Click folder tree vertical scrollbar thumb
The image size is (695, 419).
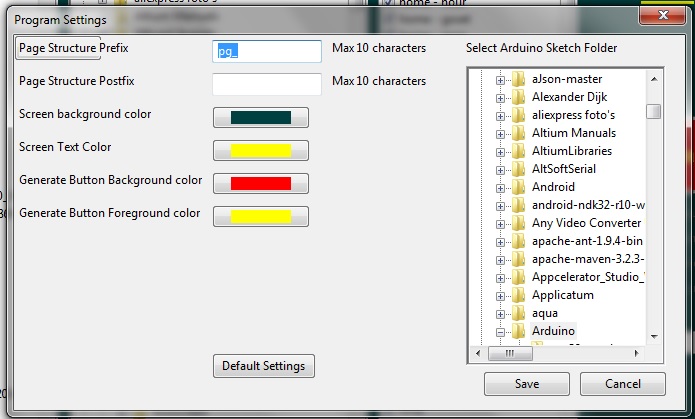pos(654,111)
